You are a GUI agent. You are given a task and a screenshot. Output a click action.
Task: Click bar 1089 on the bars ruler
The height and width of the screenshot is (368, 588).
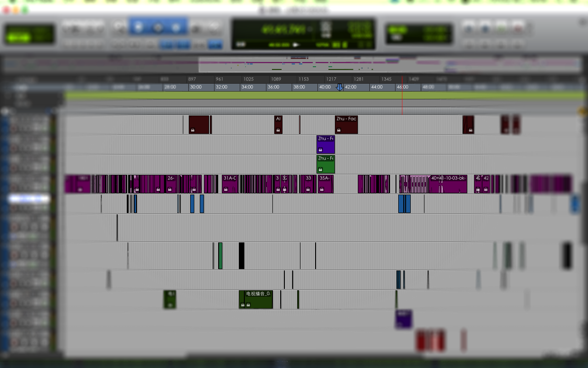276,79
